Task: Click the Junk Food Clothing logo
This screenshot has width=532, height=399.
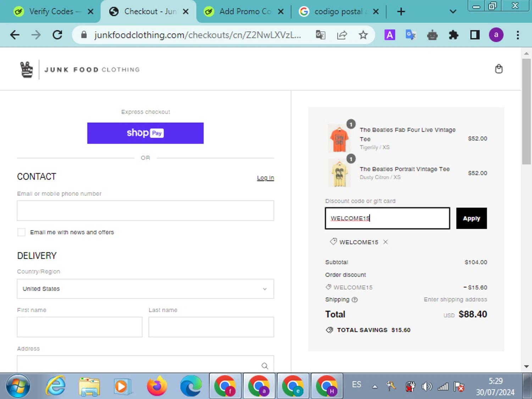Action: tap(80, 70)
